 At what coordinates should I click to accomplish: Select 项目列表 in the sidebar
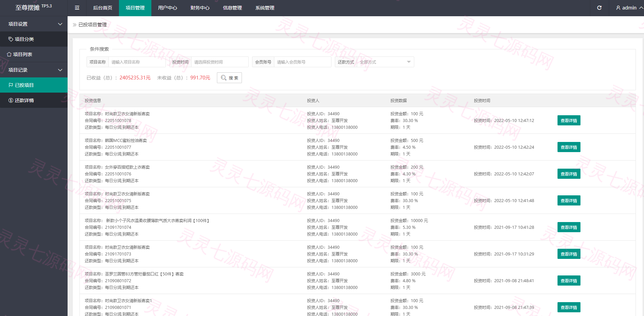coord(34,54)
